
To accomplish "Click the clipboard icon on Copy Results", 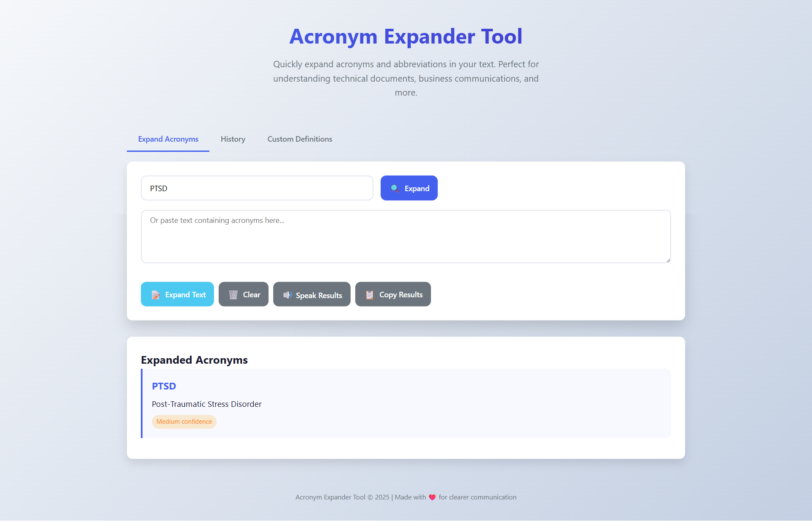I will click(370, 295).
